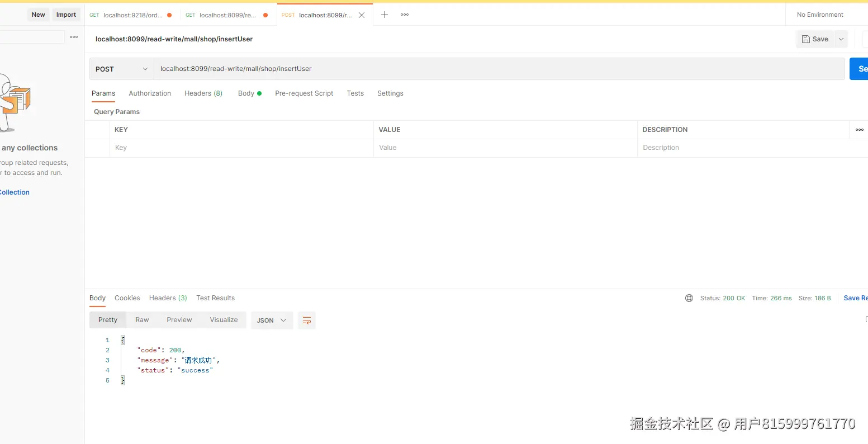Click the "message" line in response
Screen dimensions: 868x444
pyautogui.click(x=178, y=360)
